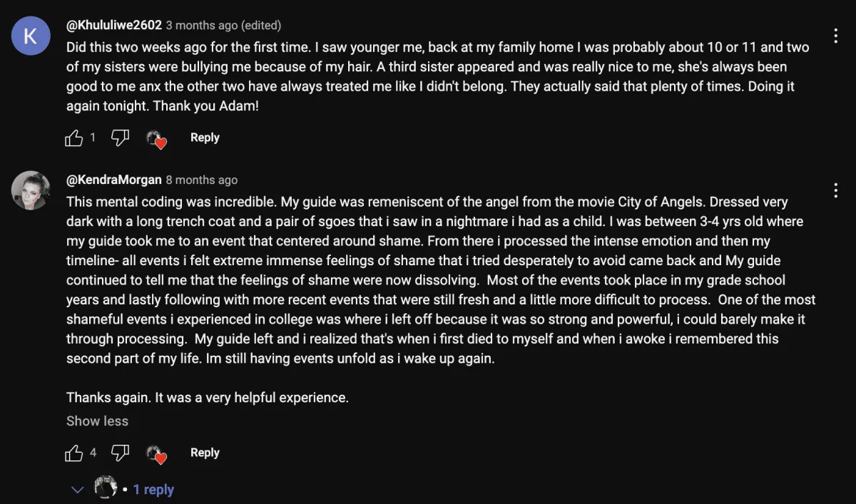Open the '3 months ago (edited)' timestamp link

click(x=223, y=25)
